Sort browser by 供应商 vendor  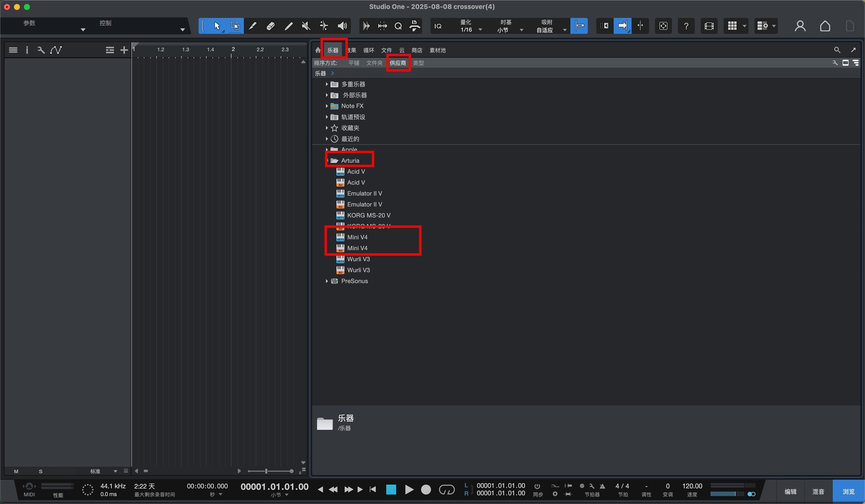tap(398, 63)
